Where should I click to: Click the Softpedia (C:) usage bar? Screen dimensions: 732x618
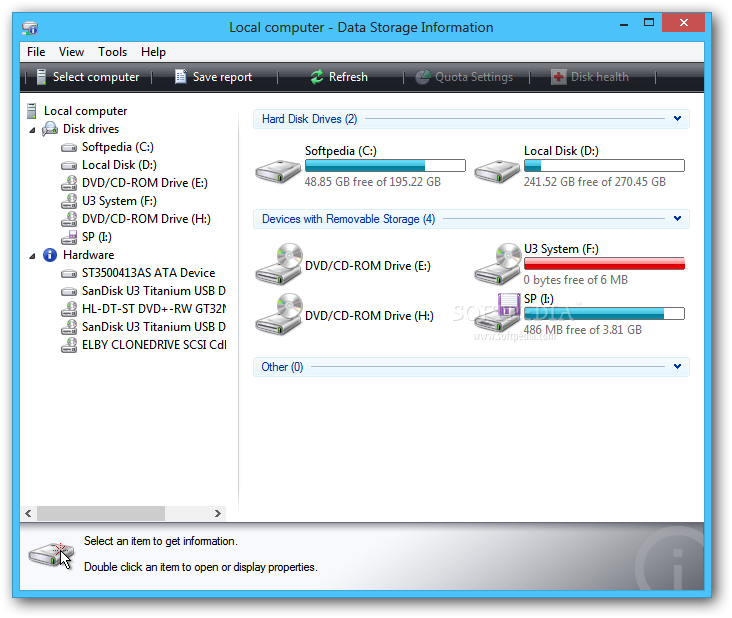click(385, 165)
